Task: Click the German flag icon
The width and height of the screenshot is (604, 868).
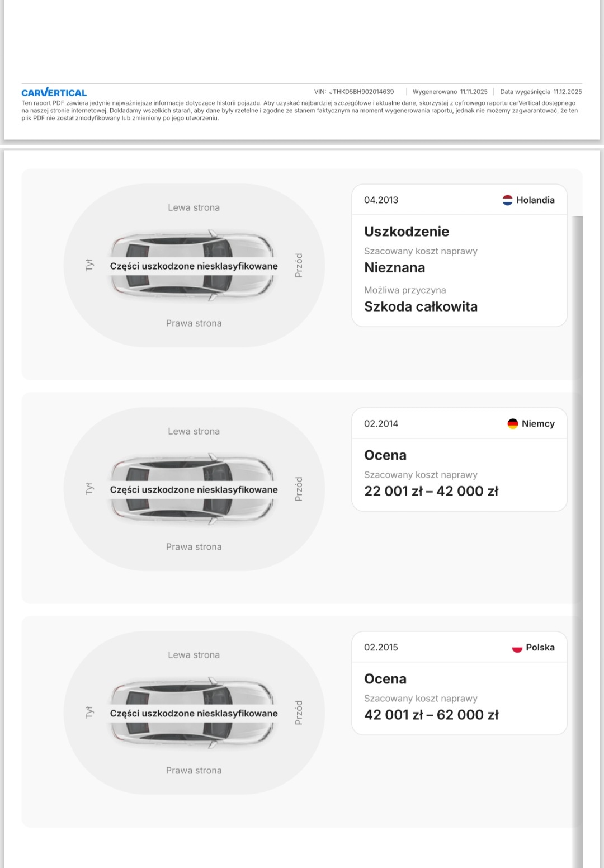Action: tap(512, 424)
